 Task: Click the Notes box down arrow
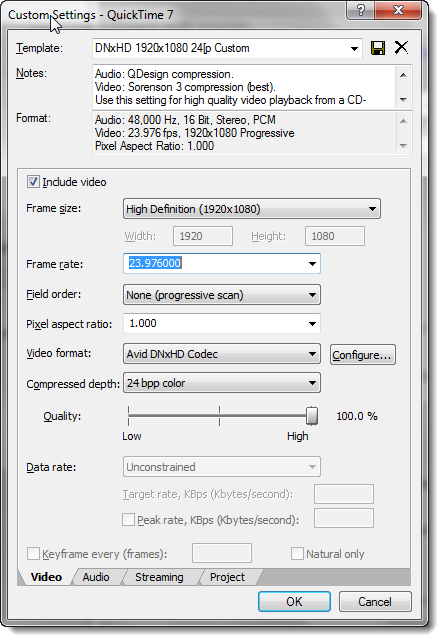pyautogui.click(x=403, y=99)
